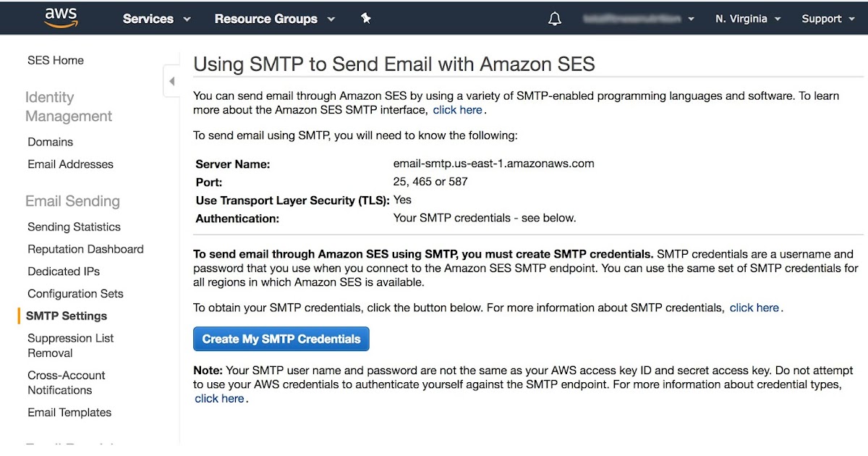
Task: Collapse the left navigation sidebar
Action: coord(171,82)
